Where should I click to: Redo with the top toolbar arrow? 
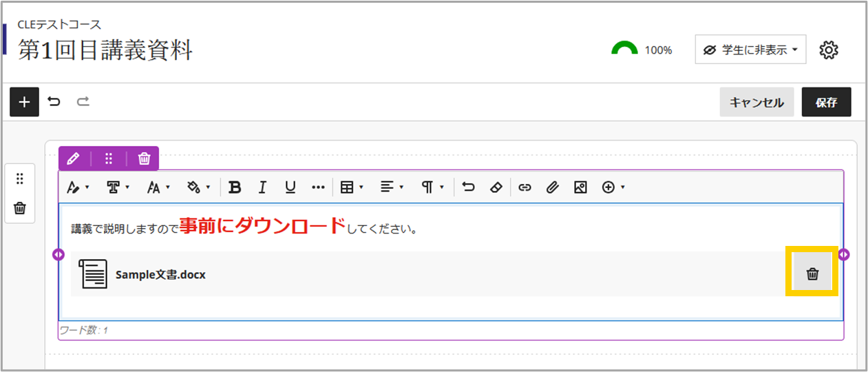pos(83,102)
